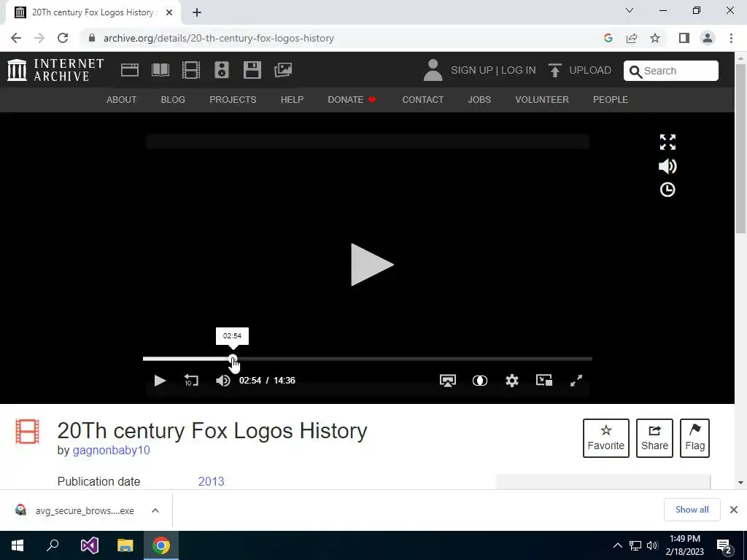Open the Software floppy disk icon
Screen dimensions: 747x560
[x=252, y=70]
